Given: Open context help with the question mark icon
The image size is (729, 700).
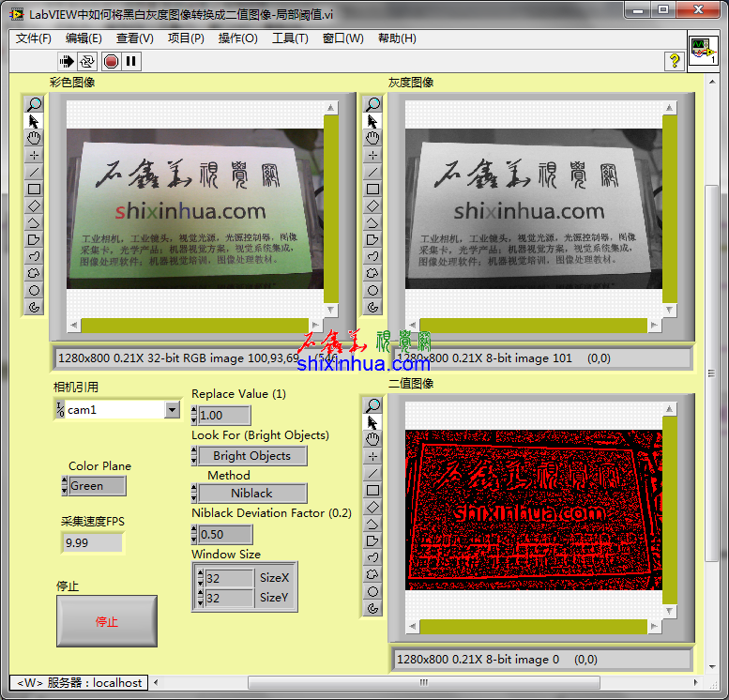Looking at the screenshot, I should coord(674,61).
